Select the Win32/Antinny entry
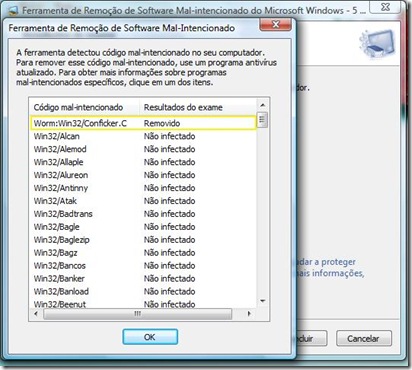Image resolution: width=412 pixels, height=370 pixels. [x=61, y=188]
